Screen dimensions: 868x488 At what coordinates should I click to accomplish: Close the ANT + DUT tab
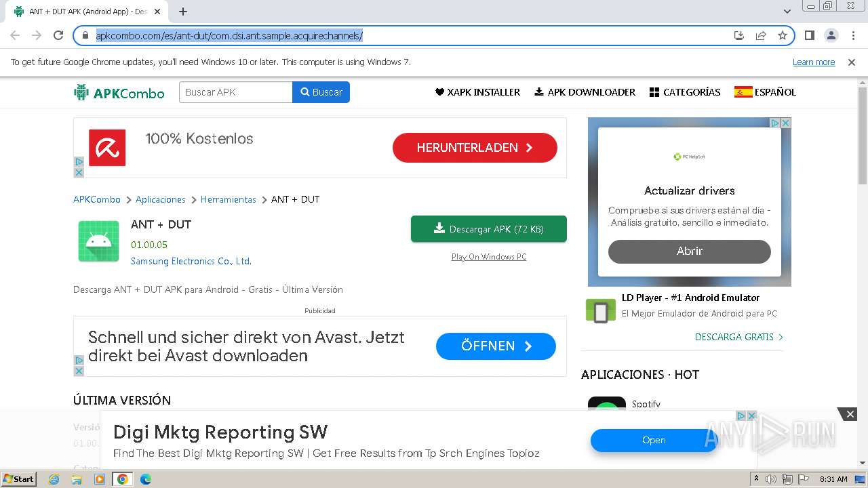point(157,12)
